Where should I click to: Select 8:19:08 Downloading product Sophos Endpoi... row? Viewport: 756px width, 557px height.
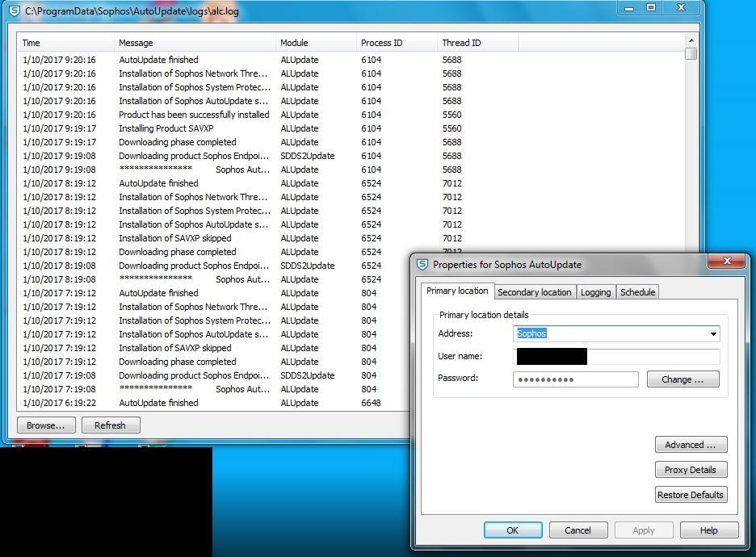tap(213, 266)
